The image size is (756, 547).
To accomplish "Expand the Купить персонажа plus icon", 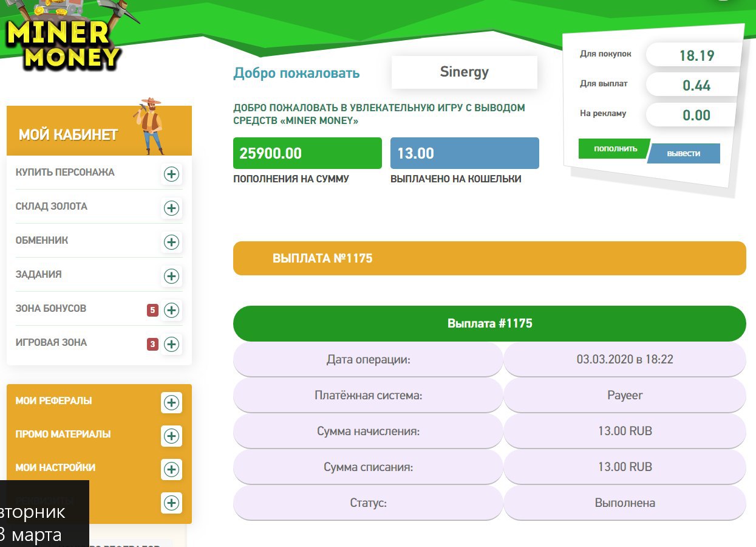I will [172, 174].
